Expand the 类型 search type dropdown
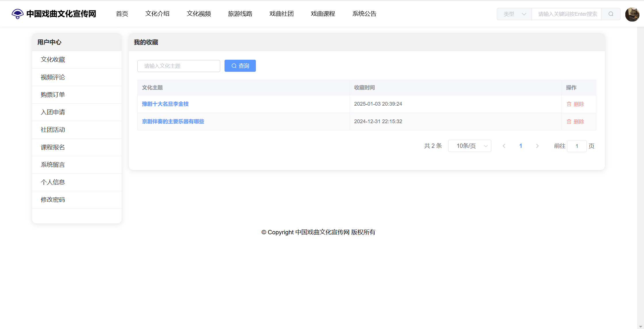644x329 pixels. [514, 14]
